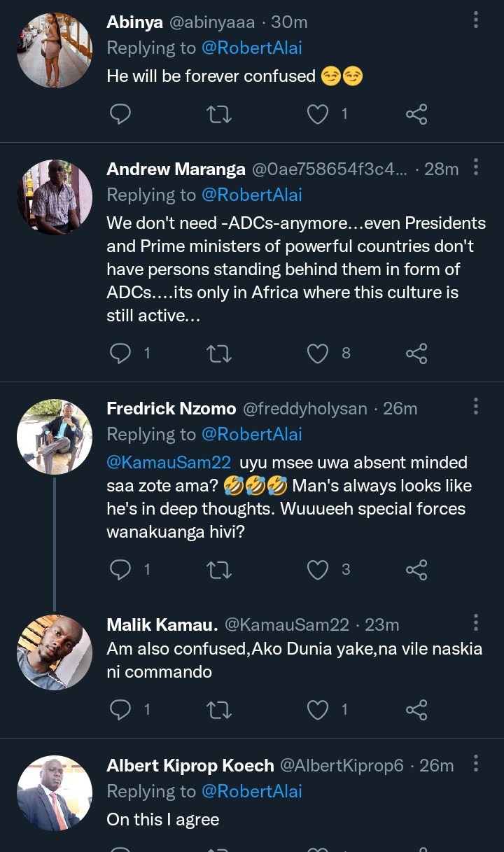Retweet Andrew Maranga's ADCs tweet
This screenshot has height=852, width=504.
pos(219,354)
